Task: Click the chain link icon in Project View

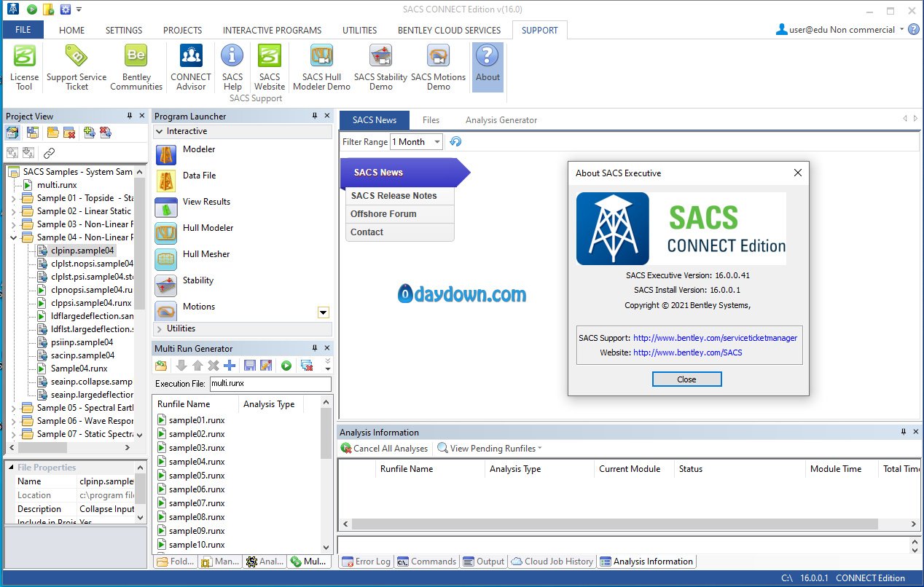Action: 49,153
